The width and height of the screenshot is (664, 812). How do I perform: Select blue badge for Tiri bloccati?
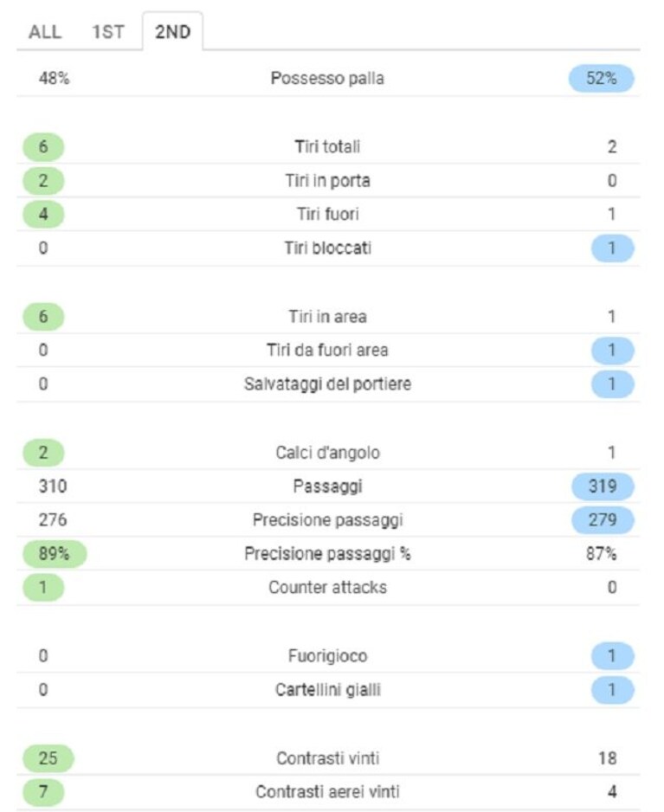(612, 248)
